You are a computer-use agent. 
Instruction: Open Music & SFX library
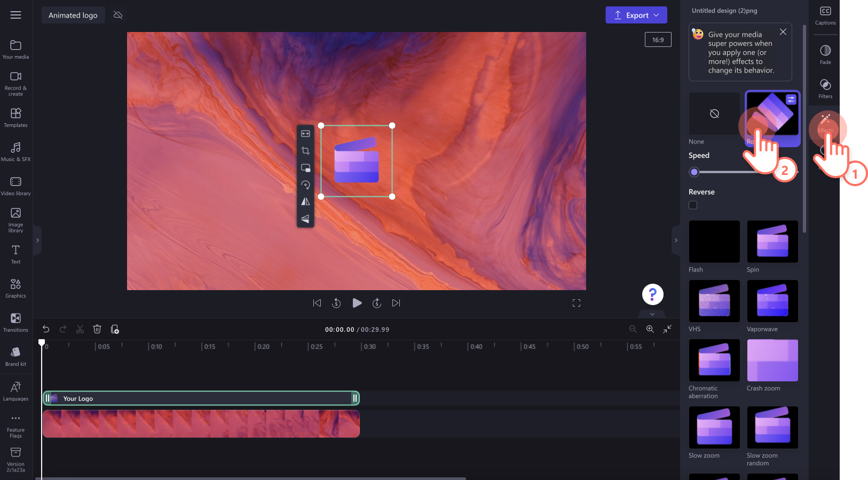16,152
